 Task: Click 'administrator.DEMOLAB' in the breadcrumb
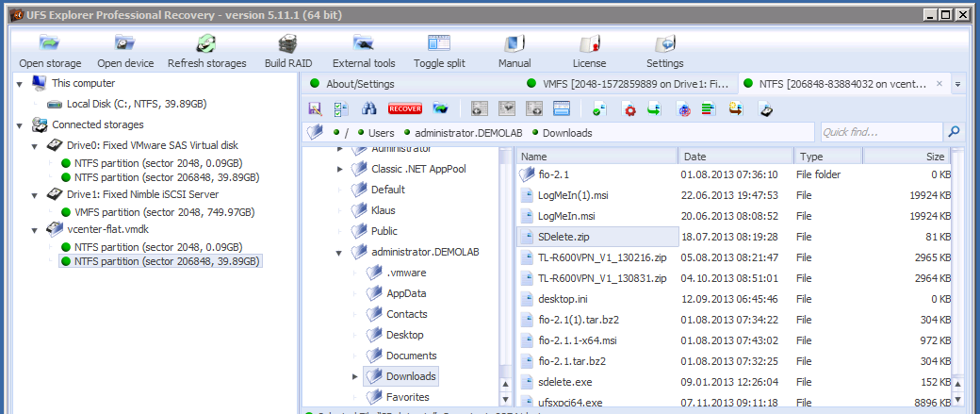[x=467, y=133]
